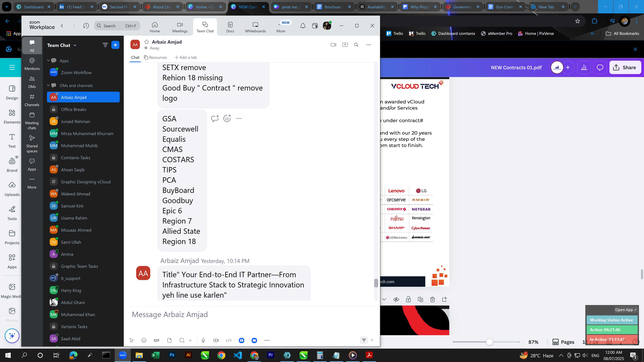Open text formatting pen in composer
Image resolution: width=644 pixels, height=362 pixels.
tap(131, 340)
